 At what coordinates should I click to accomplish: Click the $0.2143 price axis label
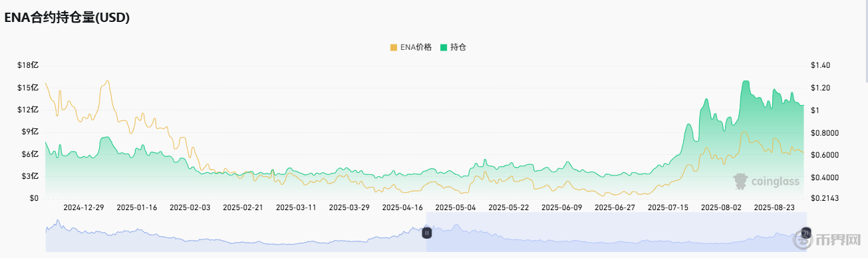point(825,198)
